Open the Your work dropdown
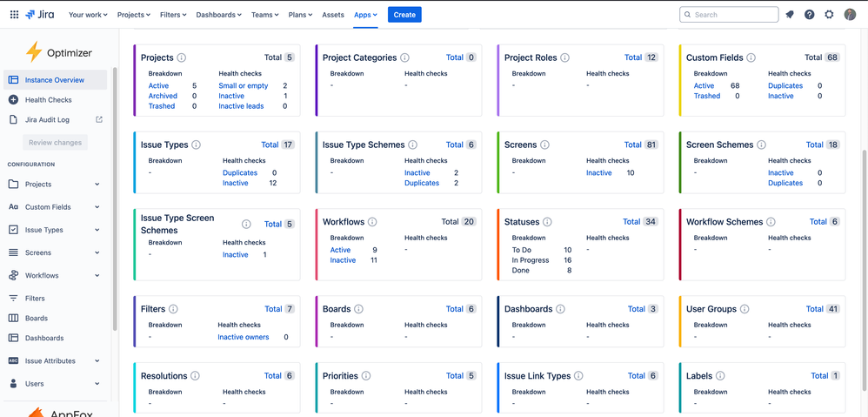Screen dimensions: 868x417 click(x=88, y=15)
